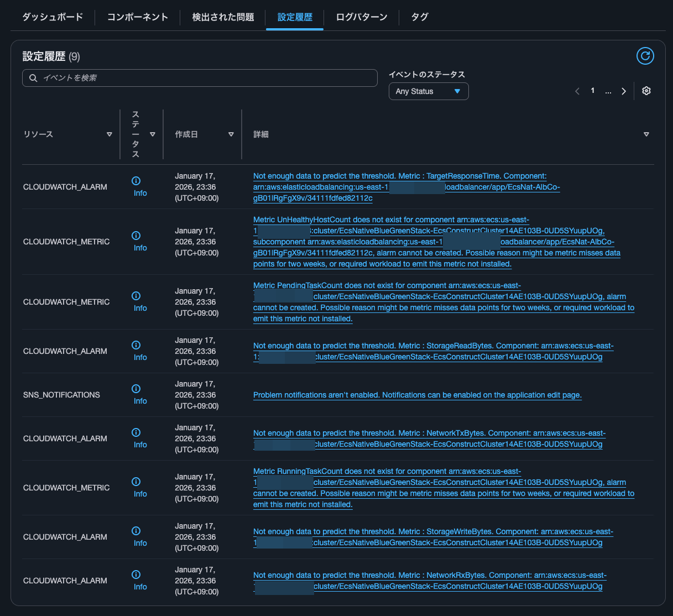Click Info status icon for TargetResponseTime row
The height and width of the screenshot is (616, 673).
click(136, 181)
